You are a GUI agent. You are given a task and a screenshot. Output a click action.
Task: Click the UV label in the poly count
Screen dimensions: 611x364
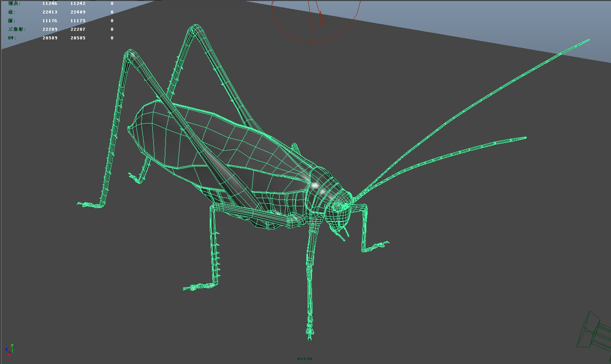click(12, 38)
